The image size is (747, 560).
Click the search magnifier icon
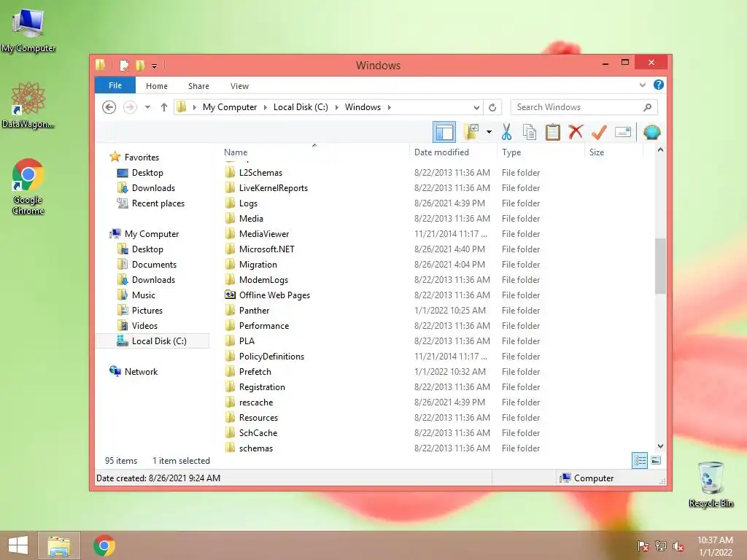(647, 107)
